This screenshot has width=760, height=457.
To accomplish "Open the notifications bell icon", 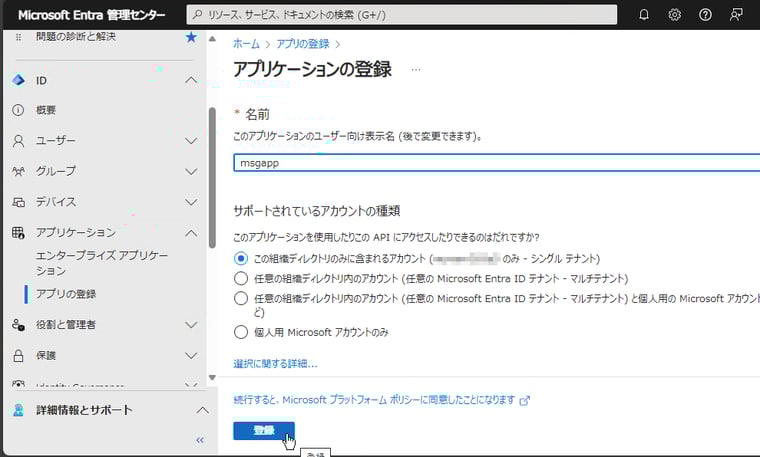I will pyautogui.click(x=644, y=15).
